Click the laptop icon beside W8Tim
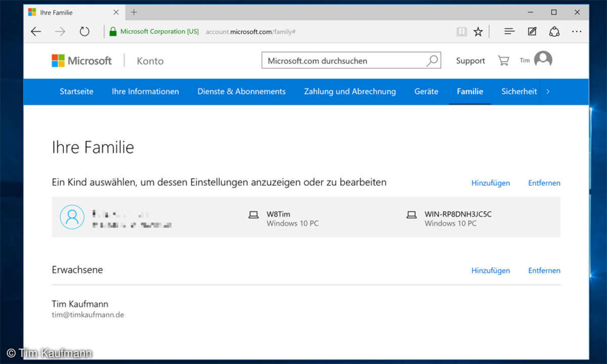 click(253, 215)
